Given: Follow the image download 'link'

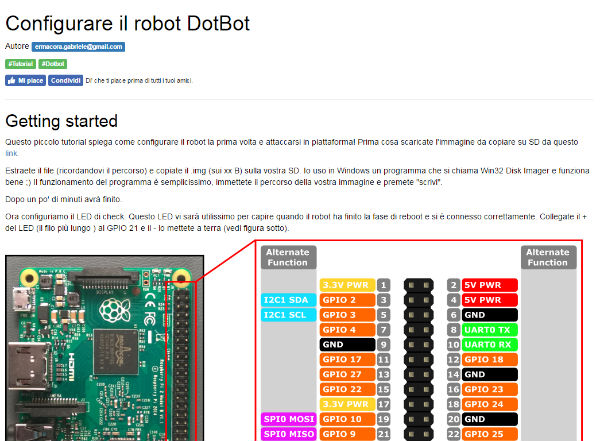Looking at the screenshot, I should [11, 154].
